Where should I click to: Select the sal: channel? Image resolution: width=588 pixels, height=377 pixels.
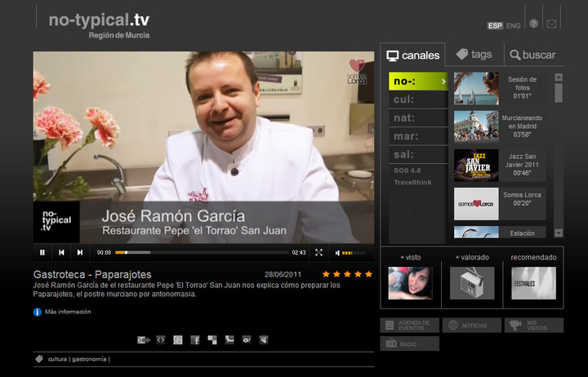[x=418, y=155]
